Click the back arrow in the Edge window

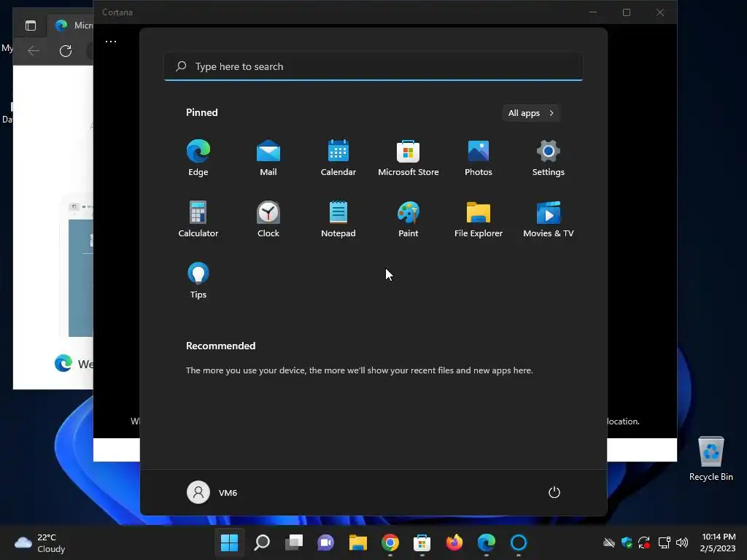click(34, 50)
